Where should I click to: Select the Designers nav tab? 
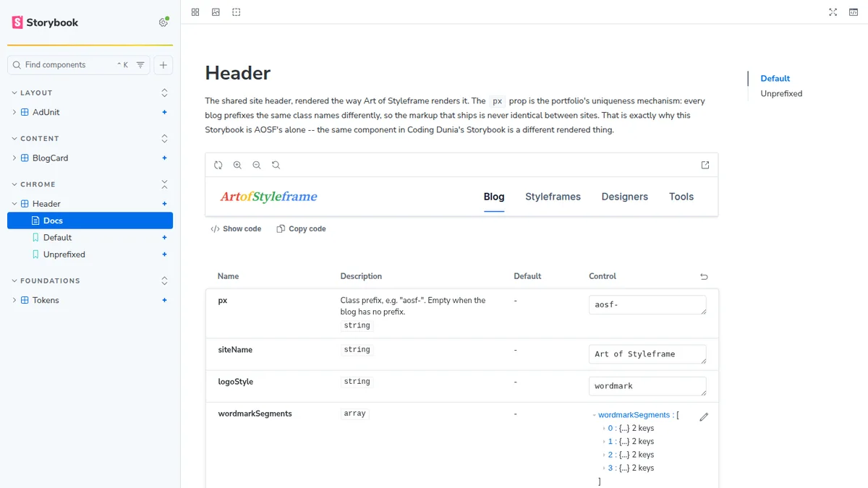point(625,197)
